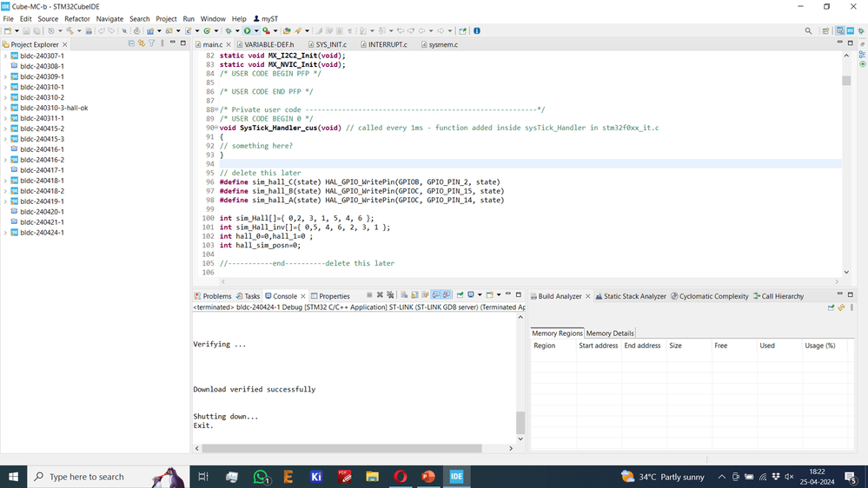
Task: Click the Windows search box
Action: click(x=87, y=477)
